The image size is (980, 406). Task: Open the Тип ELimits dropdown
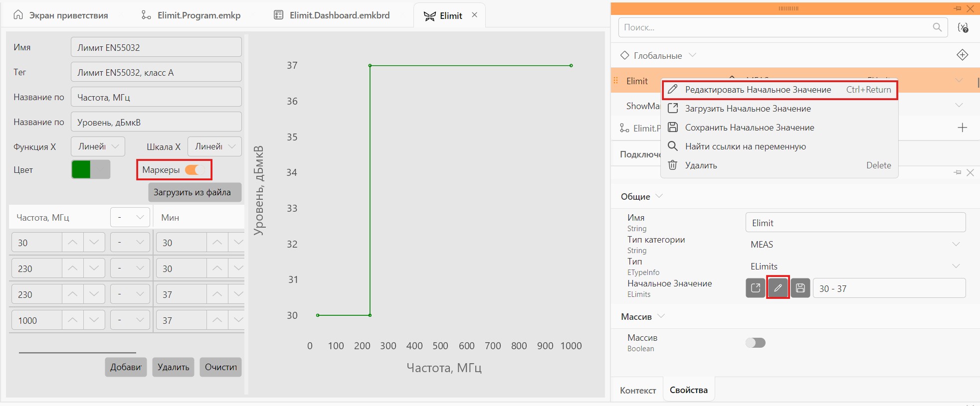[855, 266]
